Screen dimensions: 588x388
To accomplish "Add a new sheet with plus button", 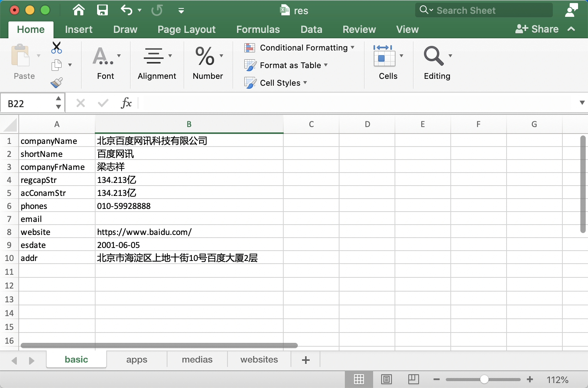I will 305,360.
